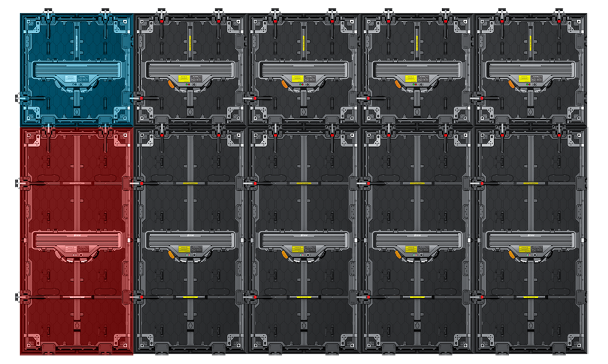Image resolution: width=608 pixels, height=364 pixels.
Task: Click vertical yellow strip on third top-row panel
Action: (303, 43)
